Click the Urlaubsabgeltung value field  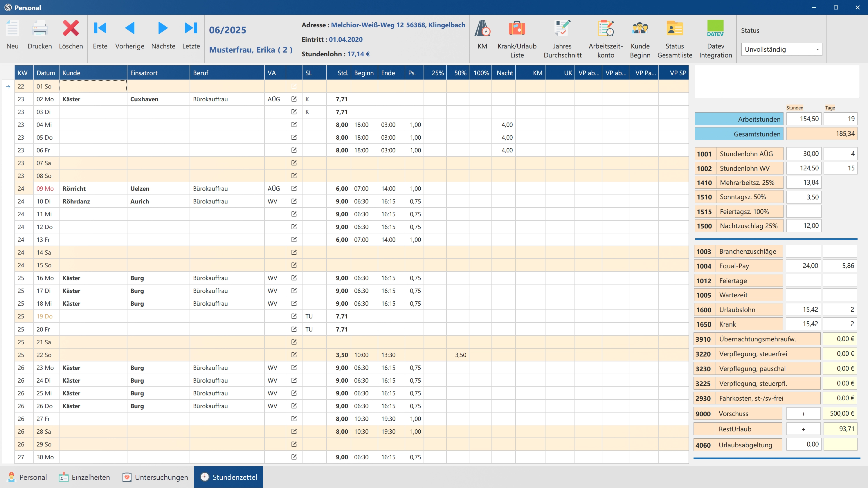pyautogui.click(x=803, y=444)
